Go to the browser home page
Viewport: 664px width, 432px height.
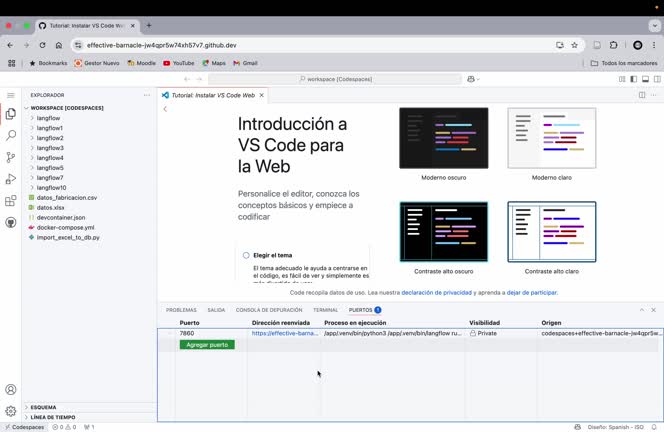pyautogui.click(x=59, y=45)
